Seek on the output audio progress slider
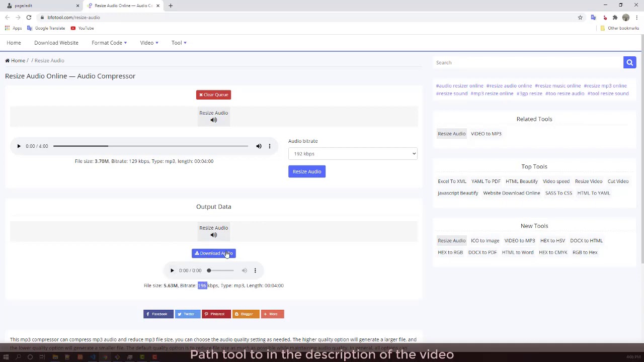Viewport: 644px width, 362px height. pos(221,270)
